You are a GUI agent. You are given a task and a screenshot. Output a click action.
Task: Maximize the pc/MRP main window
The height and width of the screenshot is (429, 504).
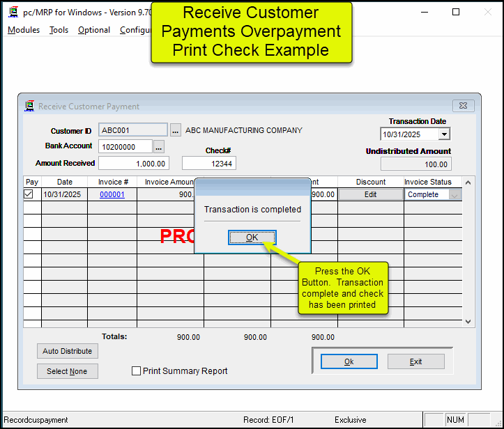click(456, 12)
